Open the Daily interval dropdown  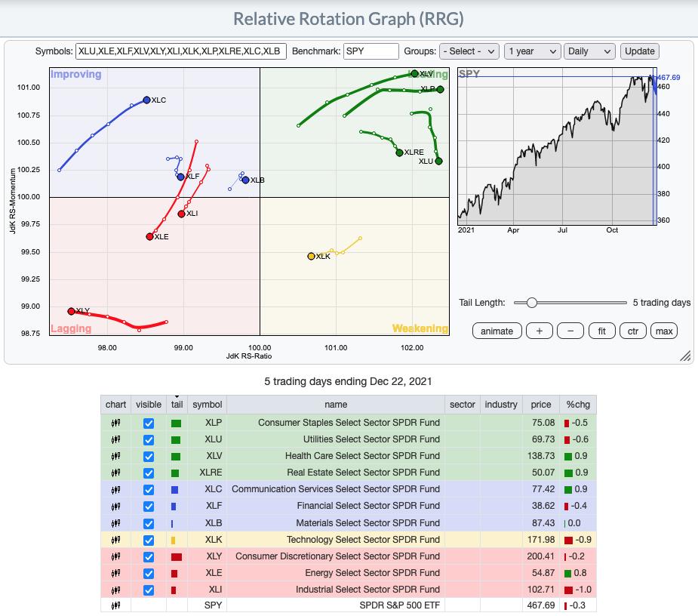(589, 51)
